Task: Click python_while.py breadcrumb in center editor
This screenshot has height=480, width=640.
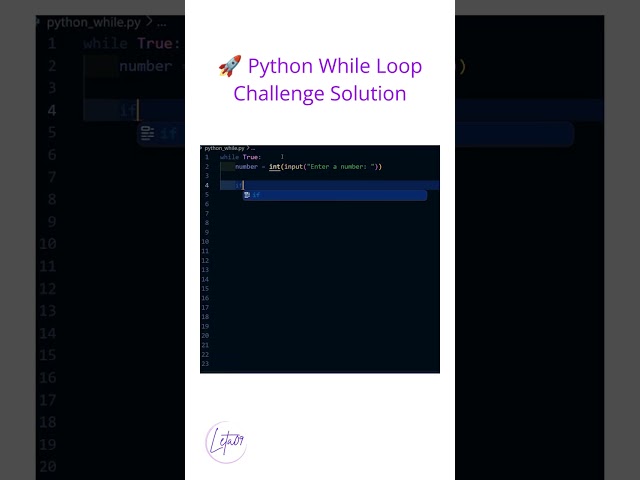Action: tap(224, 148)
